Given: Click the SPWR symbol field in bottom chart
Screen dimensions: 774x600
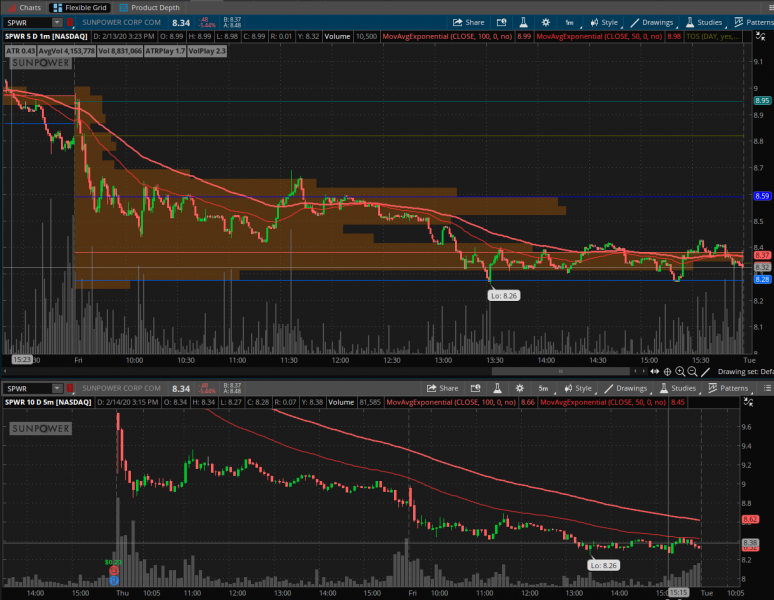Looking at the screenshot, I should 28,388.
